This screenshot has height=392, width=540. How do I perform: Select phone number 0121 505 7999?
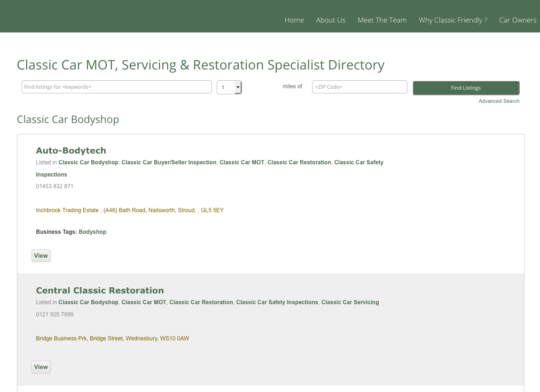tap(55, 315)
